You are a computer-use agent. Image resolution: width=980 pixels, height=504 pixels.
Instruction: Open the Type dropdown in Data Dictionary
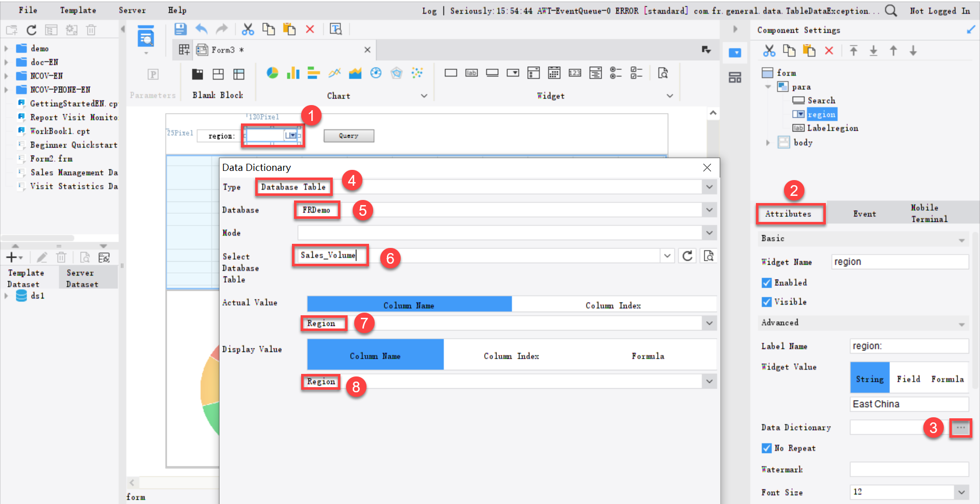click(709, 187)
